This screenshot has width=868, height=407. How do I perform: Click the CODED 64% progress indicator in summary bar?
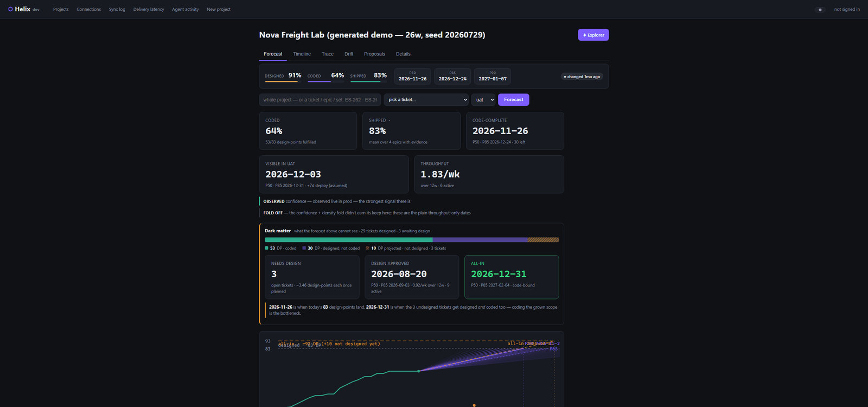coord(325,76)
